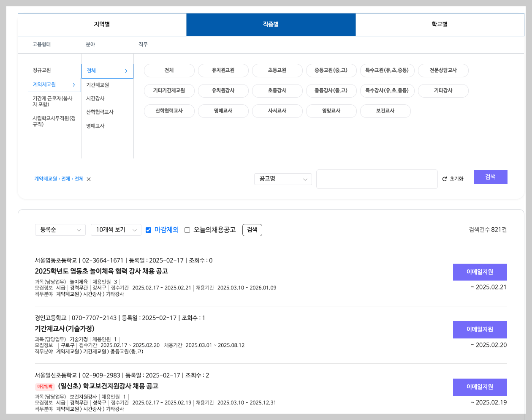The height and width of the screenshot is (420, 532).
Task: Open the 10개씩 보기 dropdown
Action: click(x=116, y=230)
